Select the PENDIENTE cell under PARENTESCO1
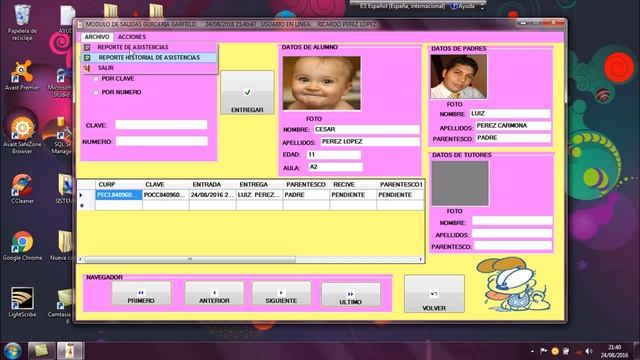 [400, 195]
